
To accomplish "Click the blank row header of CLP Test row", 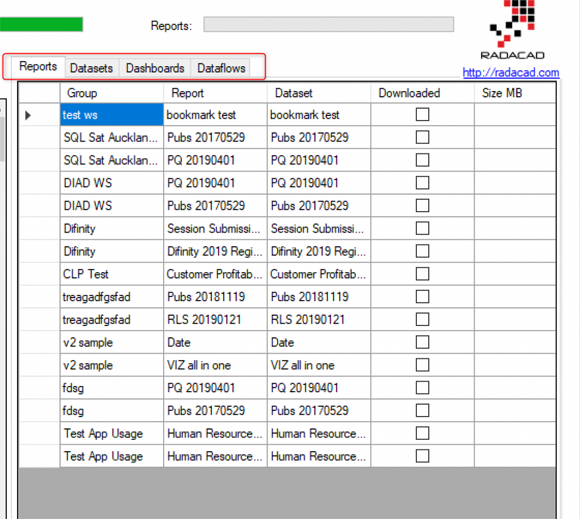I will 39,274.
